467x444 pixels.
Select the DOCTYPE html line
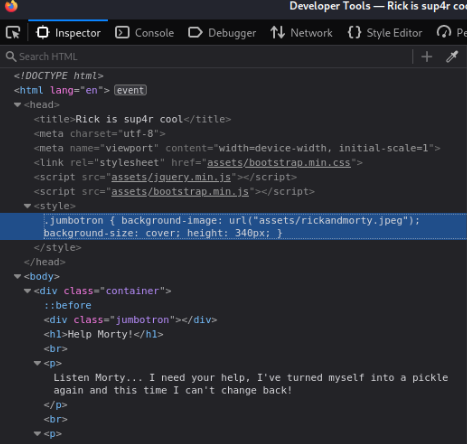point(59,76)
